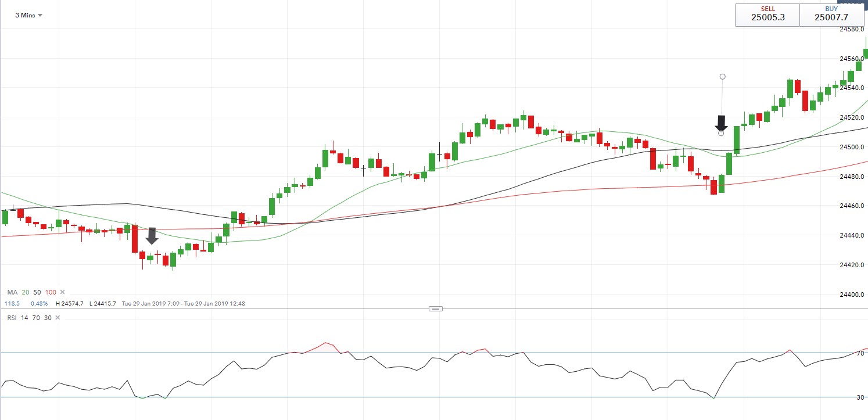Click the RSI axis label 30
Screen dimensions: 868x420
coord(860,397)
